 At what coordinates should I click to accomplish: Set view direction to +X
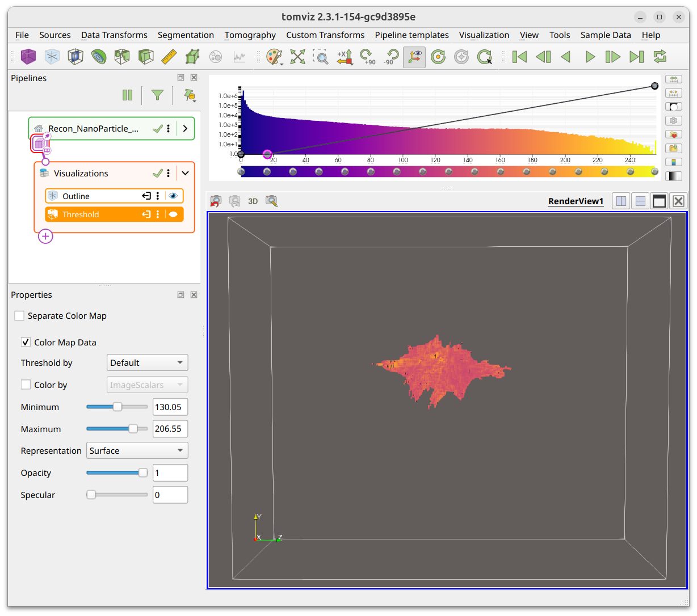pos(345,57)
